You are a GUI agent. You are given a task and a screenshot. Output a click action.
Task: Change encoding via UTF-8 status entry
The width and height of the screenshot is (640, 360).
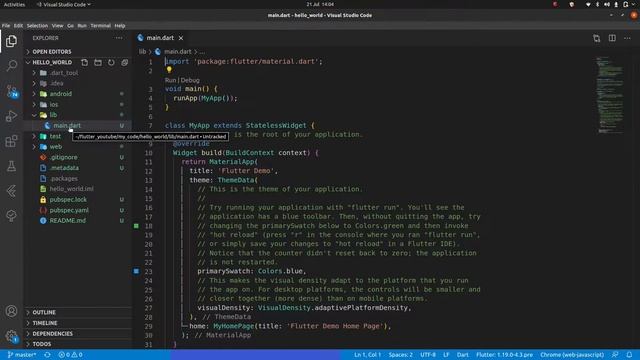coord(428,355)
